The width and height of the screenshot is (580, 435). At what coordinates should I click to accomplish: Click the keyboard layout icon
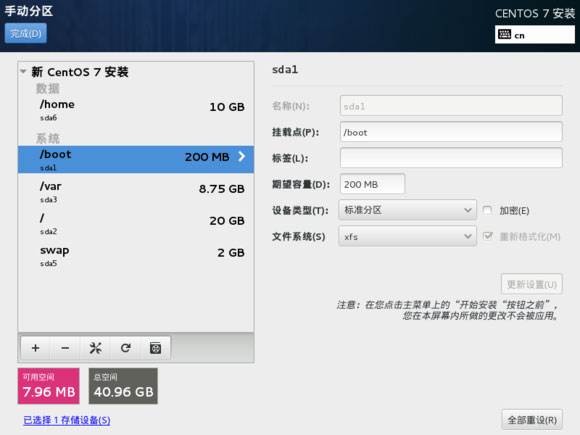click(x=504, y=34)
